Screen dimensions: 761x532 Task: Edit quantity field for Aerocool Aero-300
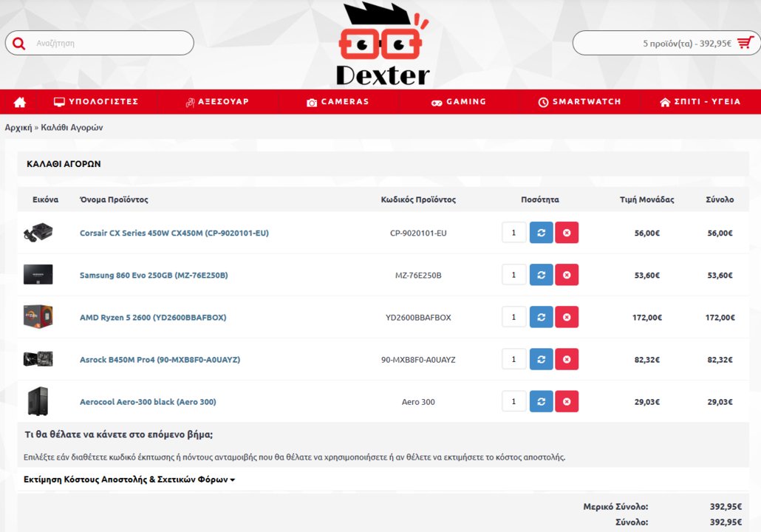(x=514, y=401)
